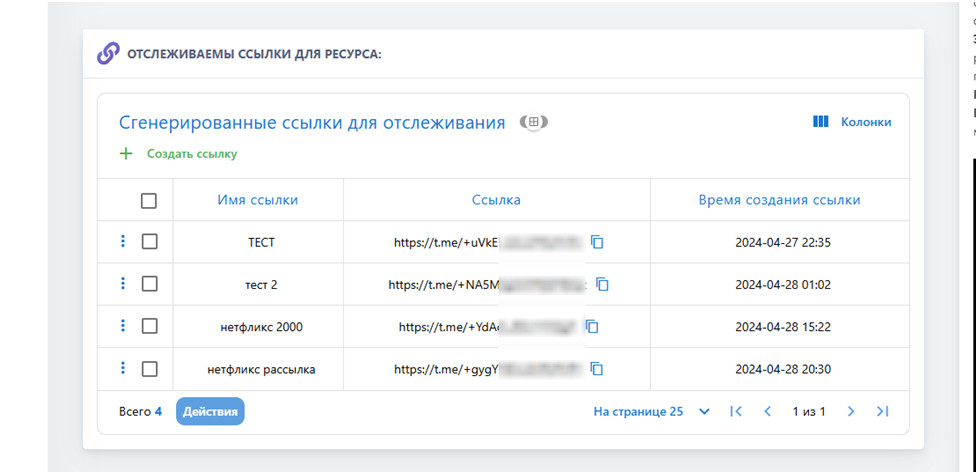Expand the rows-per-page dropdown

coord(704,411)
